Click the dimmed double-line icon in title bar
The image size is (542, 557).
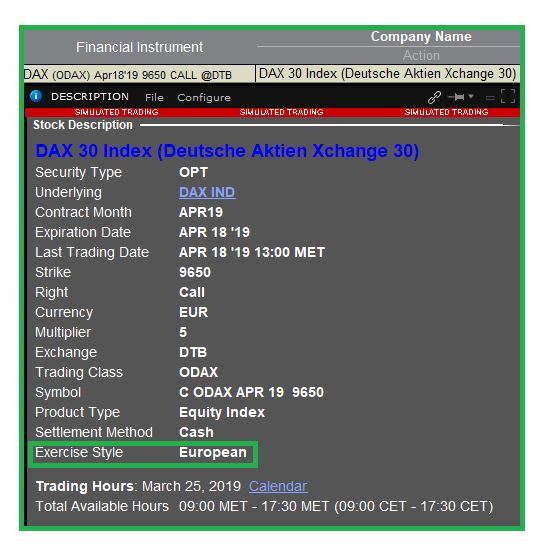coord(490,97)
